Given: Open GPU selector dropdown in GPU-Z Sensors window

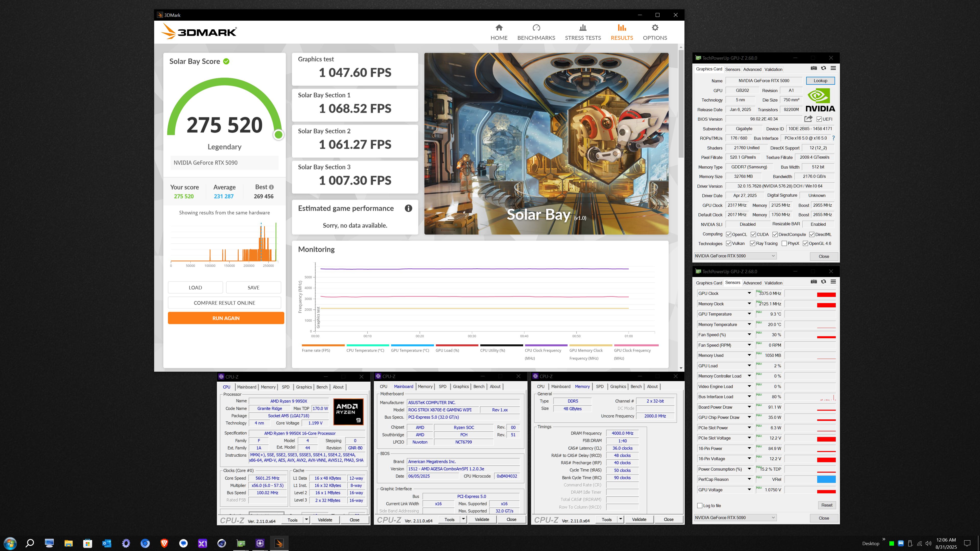Looking at the screenshot, I should point(735,518).
